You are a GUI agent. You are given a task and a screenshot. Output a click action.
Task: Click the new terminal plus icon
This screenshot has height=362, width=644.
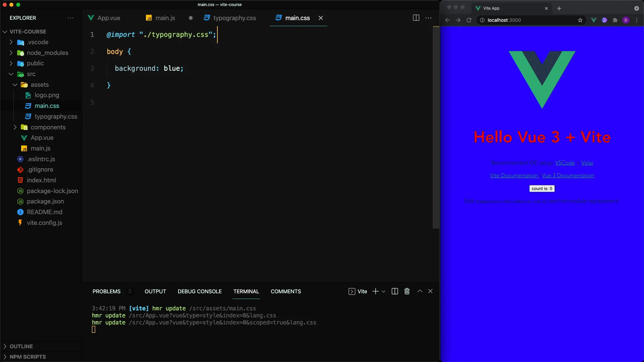(375, 291)
